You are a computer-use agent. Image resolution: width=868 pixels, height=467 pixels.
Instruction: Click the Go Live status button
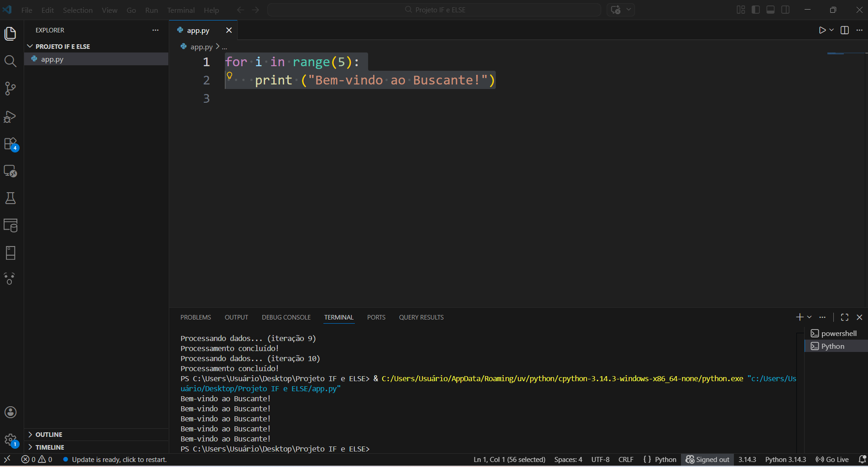[832, 460]
